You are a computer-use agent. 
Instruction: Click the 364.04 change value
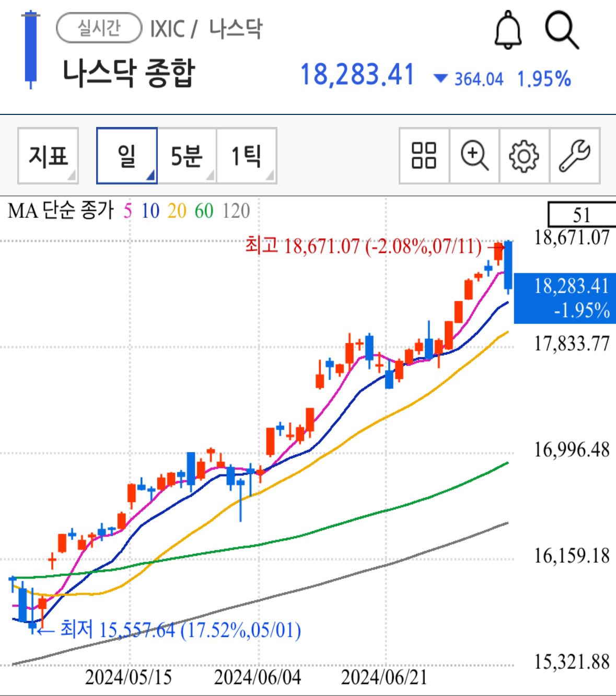coord(479,79)
